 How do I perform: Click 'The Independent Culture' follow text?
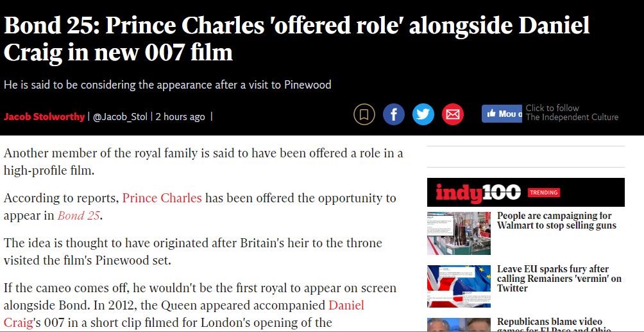click(x=572, y=117)
